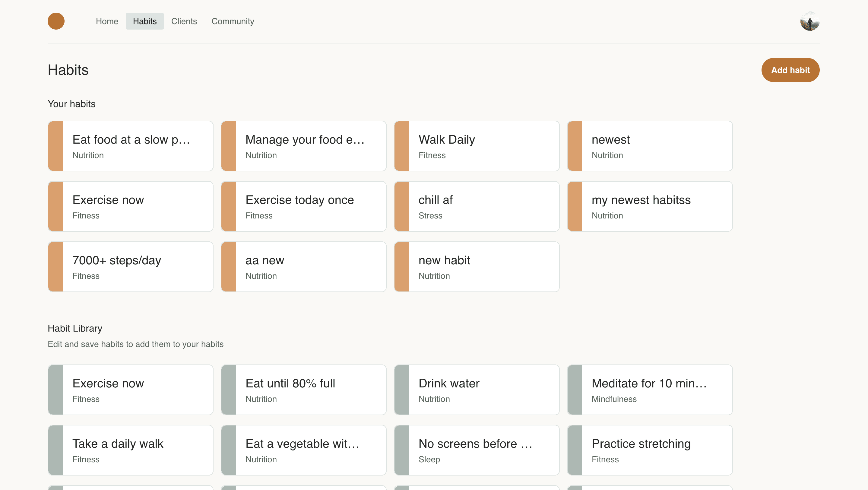Screen dimensions: 868x490
Task: Click the Add habit button
Action: tap(790, 70)
